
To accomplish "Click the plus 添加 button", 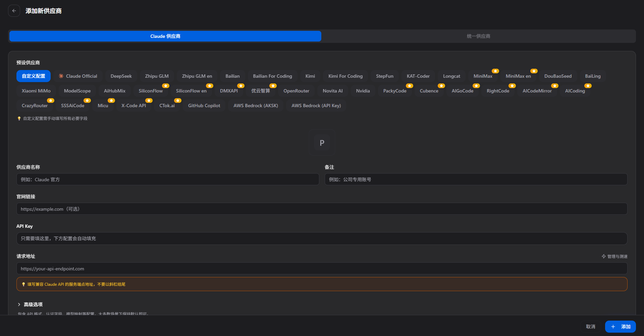I will pos(620,327).
